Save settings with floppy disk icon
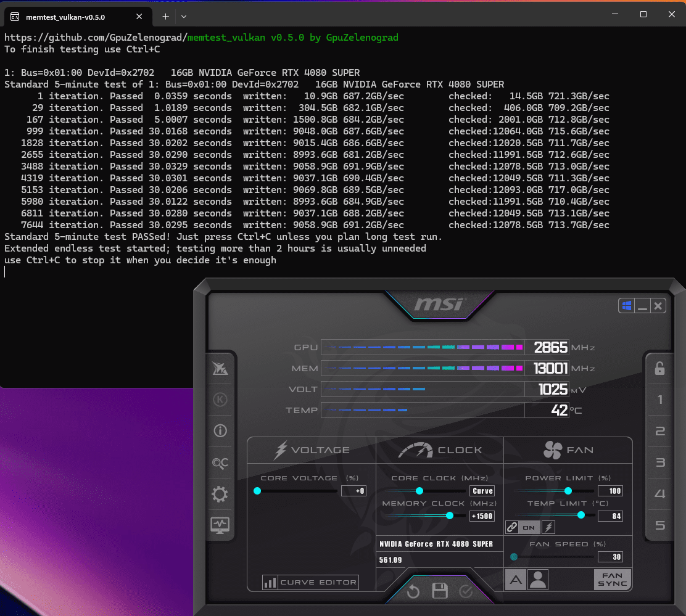686x616 pixels. pos(440,591)
